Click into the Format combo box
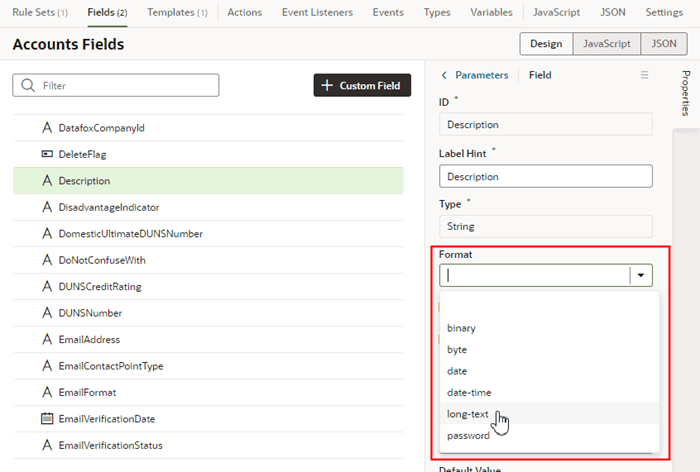Viewport: 700px width, 472px height. (x=535, y=275)
